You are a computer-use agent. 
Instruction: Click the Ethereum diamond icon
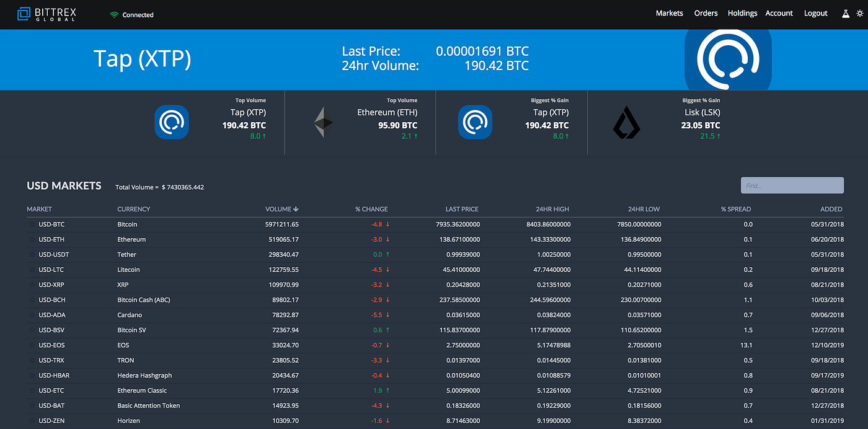(x=323, y=122)
